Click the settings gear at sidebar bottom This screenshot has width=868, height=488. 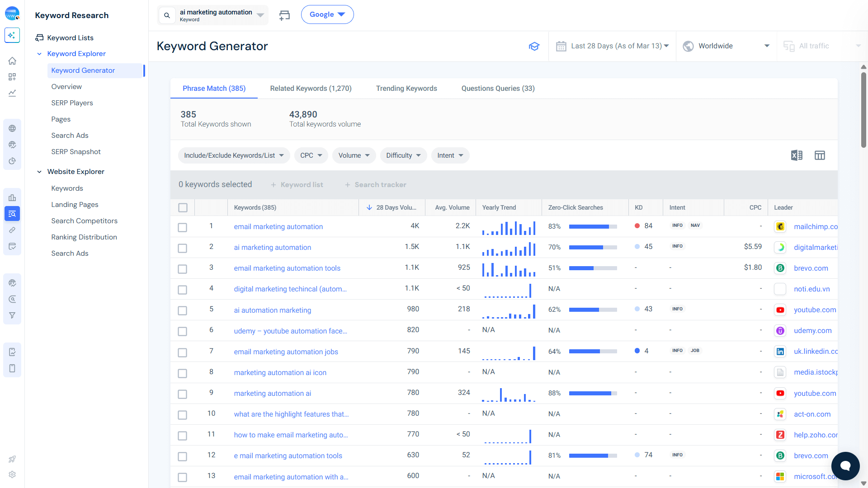pos(12,474)
